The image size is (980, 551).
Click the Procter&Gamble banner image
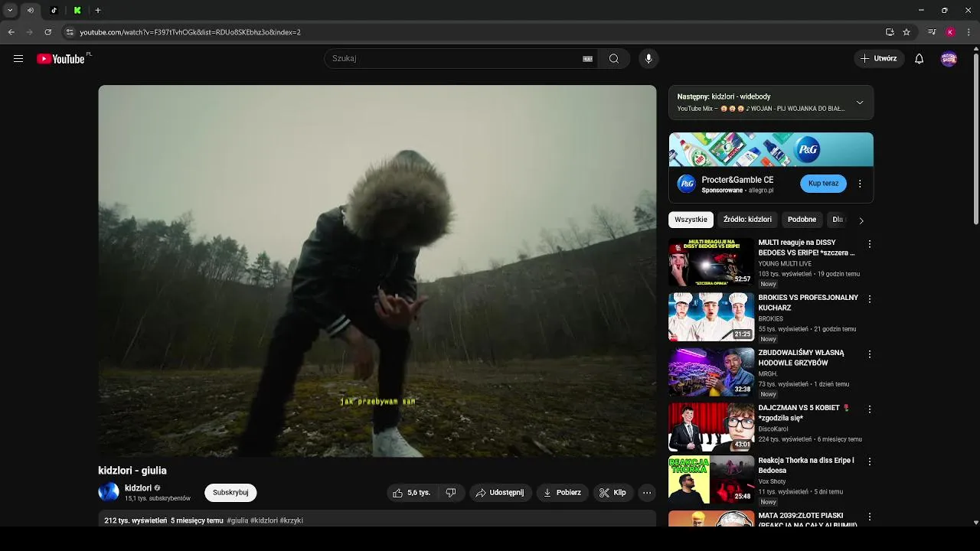point(771,149)
